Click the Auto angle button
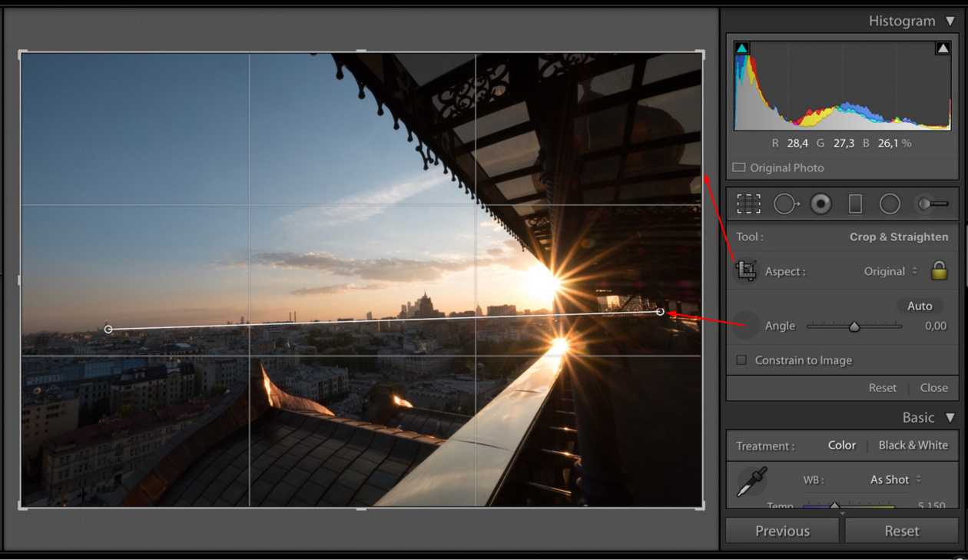 (920, 306)
